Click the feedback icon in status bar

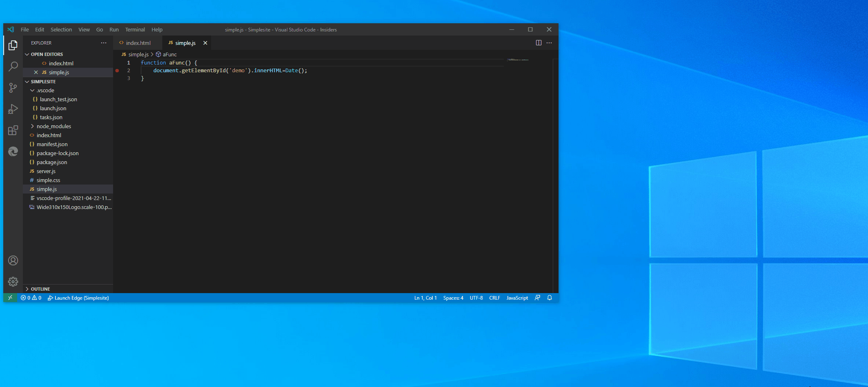coord(538,298)
